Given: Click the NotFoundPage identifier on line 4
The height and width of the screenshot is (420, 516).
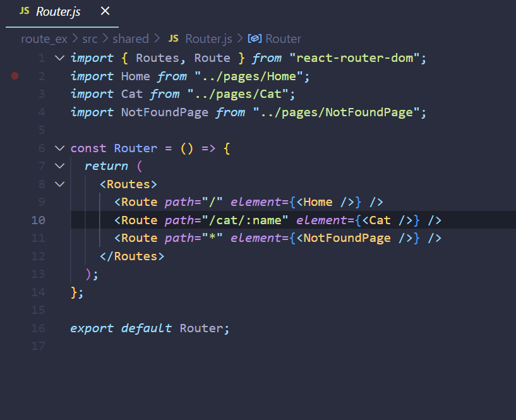Looking at the screenshot, I should (165, 112).
